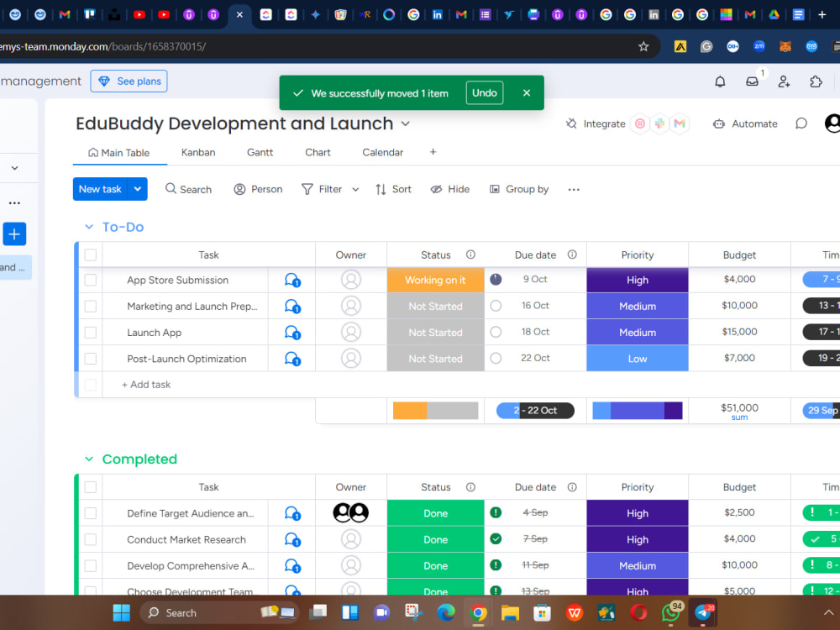Viewport: 840px width, 630px height.
Task: Switch to the Calendar view
Action: tap(382, 153)
